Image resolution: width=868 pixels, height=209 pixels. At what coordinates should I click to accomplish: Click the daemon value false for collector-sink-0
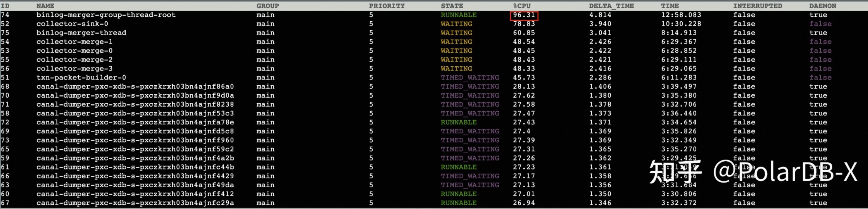820,24
